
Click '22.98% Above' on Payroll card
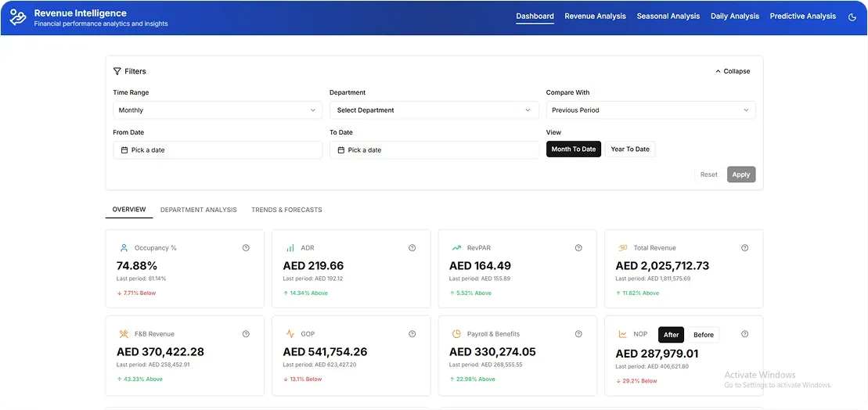pos(472,379)
